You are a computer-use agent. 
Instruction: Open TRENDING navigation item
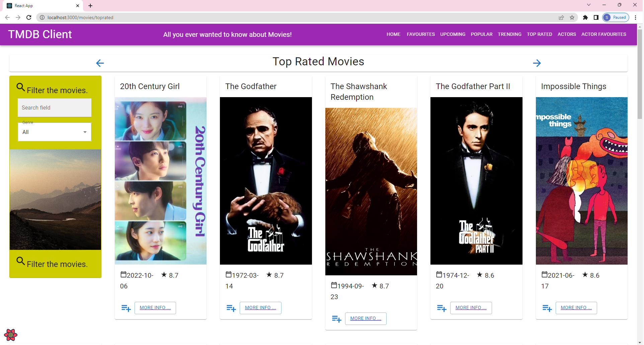tap(509, 34)
